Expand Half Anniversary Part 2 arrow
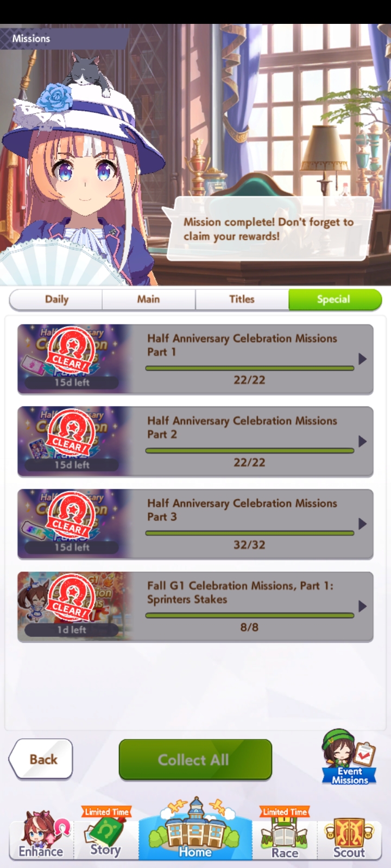The height and width of the screenshot is (868, 391). tap(362, 442)
